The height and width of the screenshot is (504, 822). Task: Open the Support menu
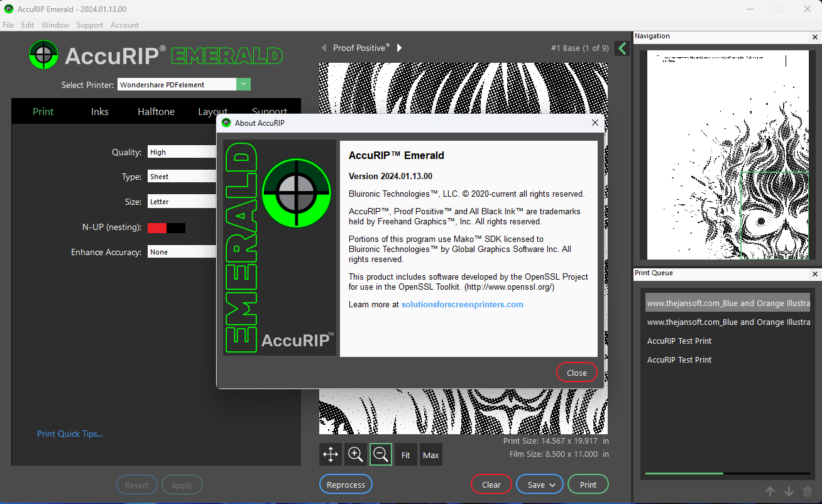(x=90, y=25)
